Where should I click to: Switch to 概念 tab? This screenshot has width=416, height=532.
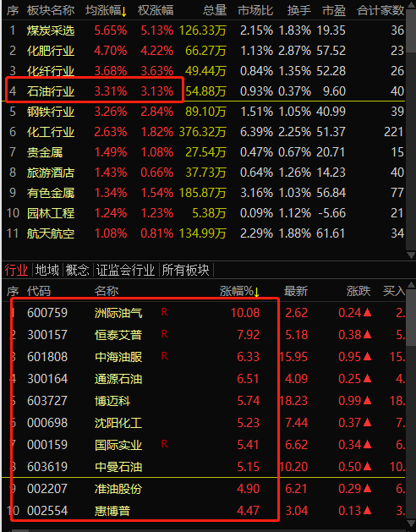77,270
